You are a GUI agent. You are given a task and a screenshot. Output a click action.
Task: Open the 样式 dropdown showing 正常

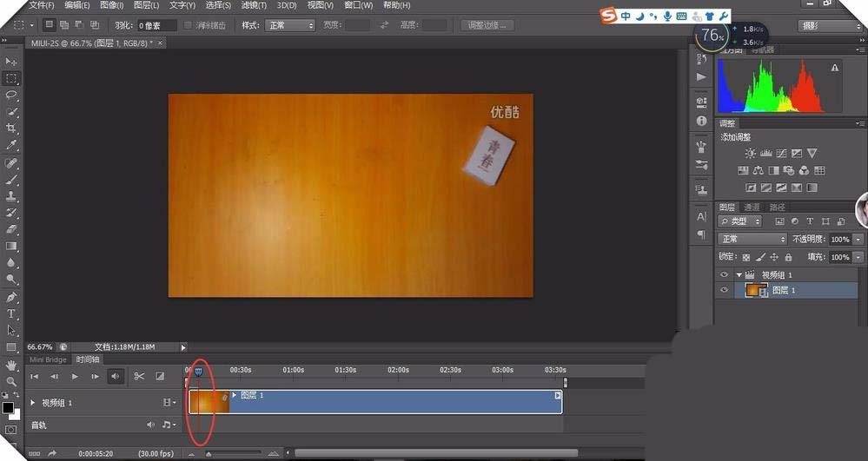290,25
